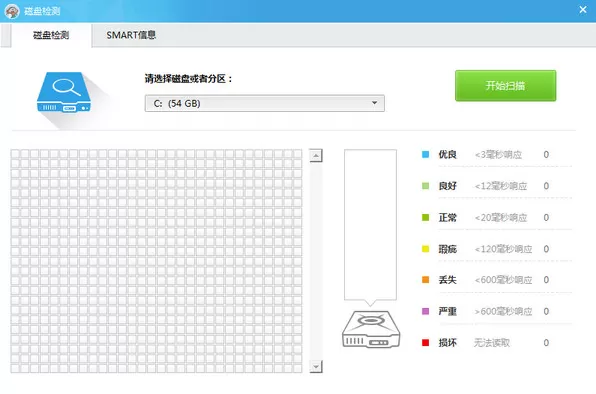
Task: Click the 磁盘检测 title bar text
Action: coord(42,11)
